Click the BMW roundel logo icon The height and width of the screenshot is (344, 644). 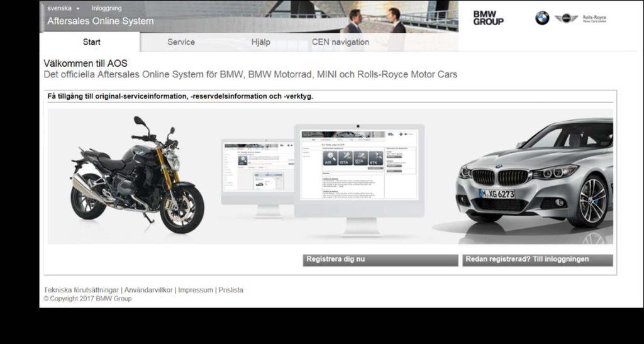542,18
